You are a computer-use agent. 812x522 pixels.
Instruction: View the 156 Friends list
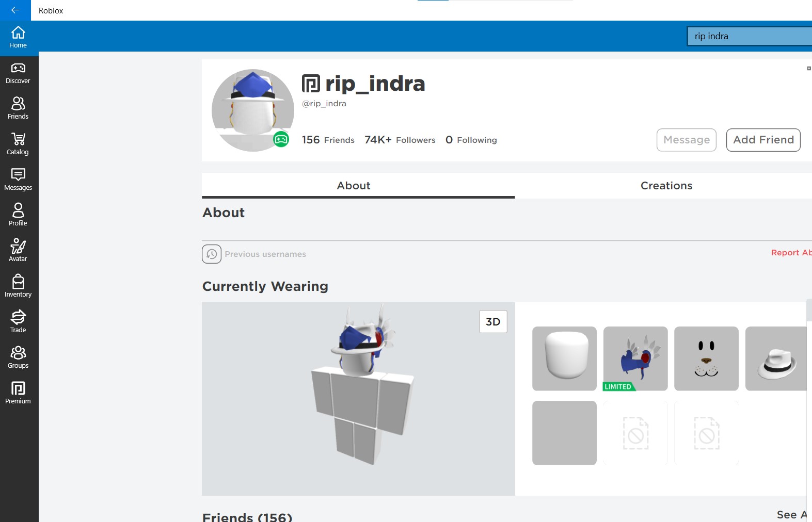tap(328, 140)
